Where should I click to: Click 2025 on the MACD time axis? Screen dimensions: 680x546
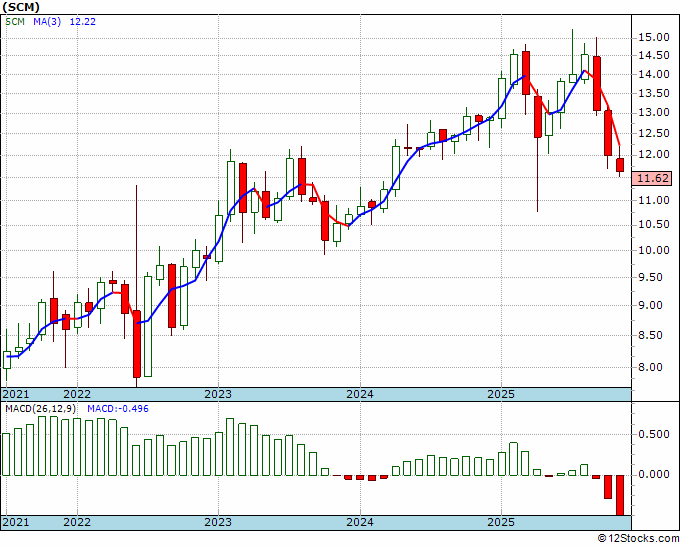pyautogui.click(x=501, y=522)
